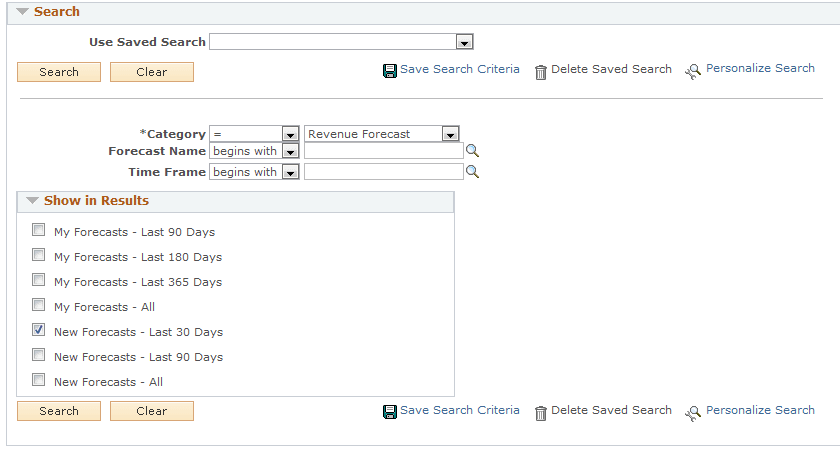Click the top Delete Saved Search trash icon
Image resolution: width=840 pixels, height=461 pixels.
541,72
